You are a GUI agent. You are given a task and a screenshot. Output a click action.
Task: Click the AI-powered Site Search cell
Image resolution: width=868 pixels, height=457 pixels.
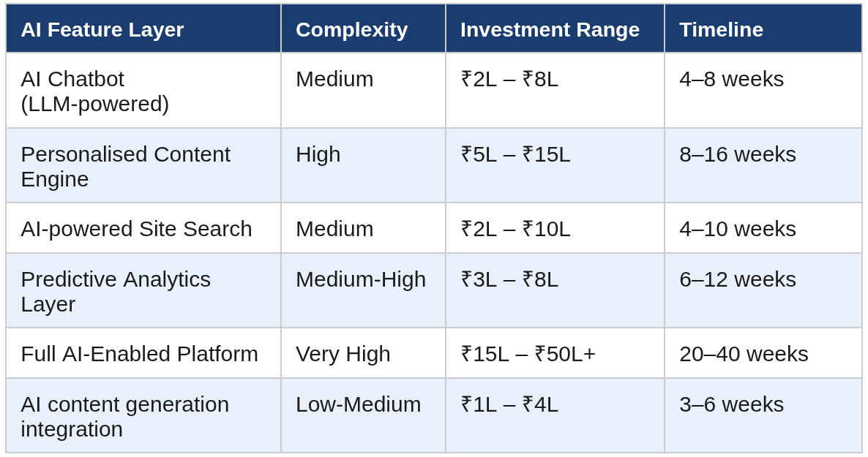[x=136, y=229]
